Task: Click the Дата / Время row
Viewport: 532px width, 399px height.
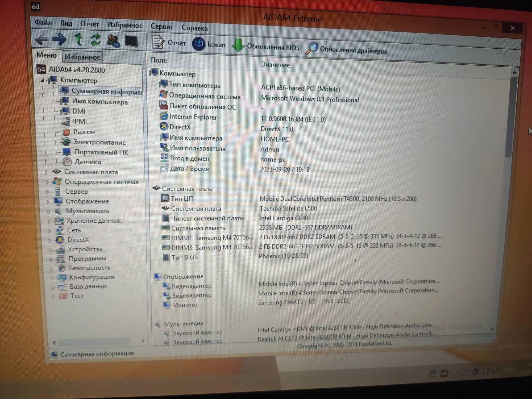Action: pos(235,169)
